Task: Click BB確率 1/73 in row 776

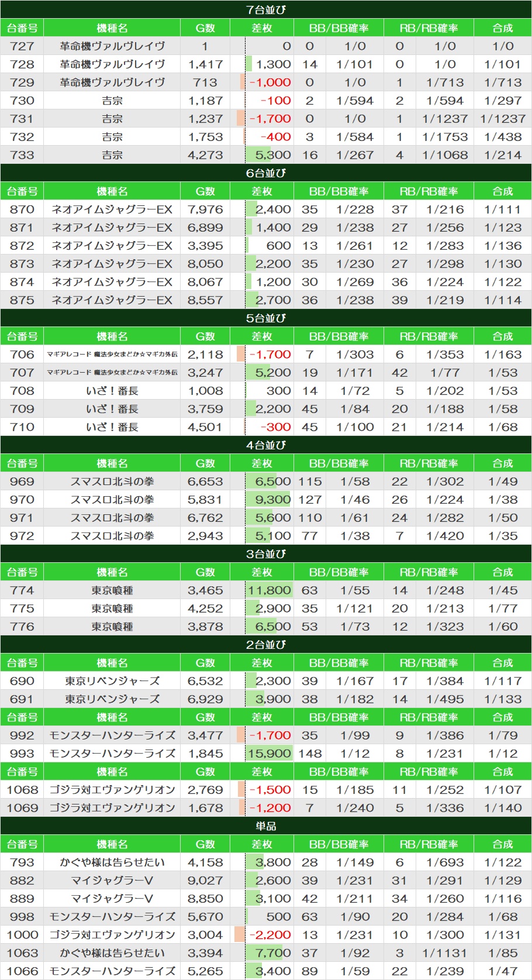Action: point(355,626)
